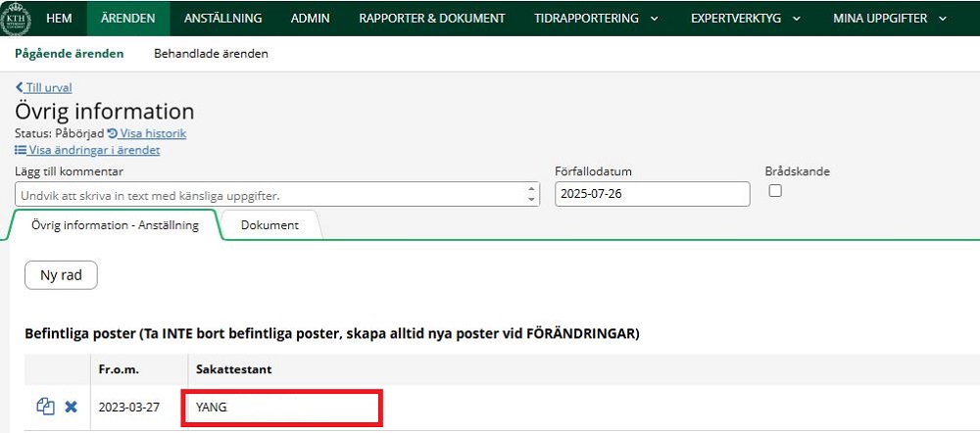Expand the EXPERTVERKTYG dropdown

(x=746, y=18)
